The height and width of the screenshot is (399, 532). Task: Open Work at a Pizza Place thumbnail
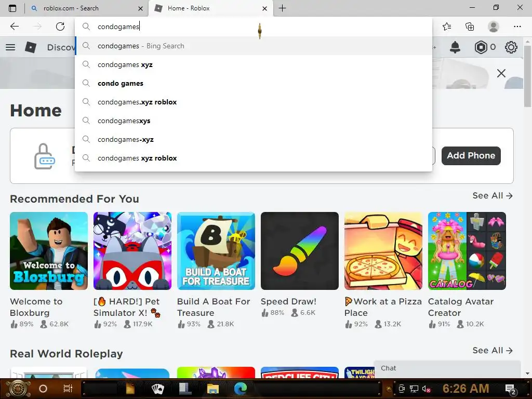[383, 251]
